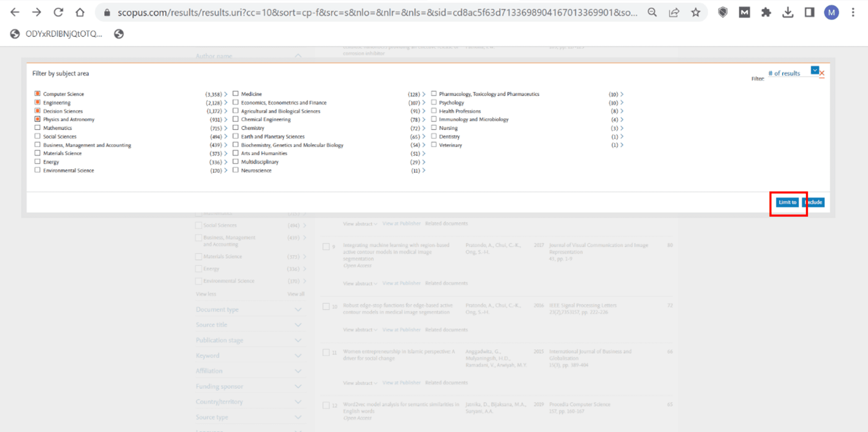Enable the Medicine subject checkbox
The image size is (868, 432).
pos(236,94)
